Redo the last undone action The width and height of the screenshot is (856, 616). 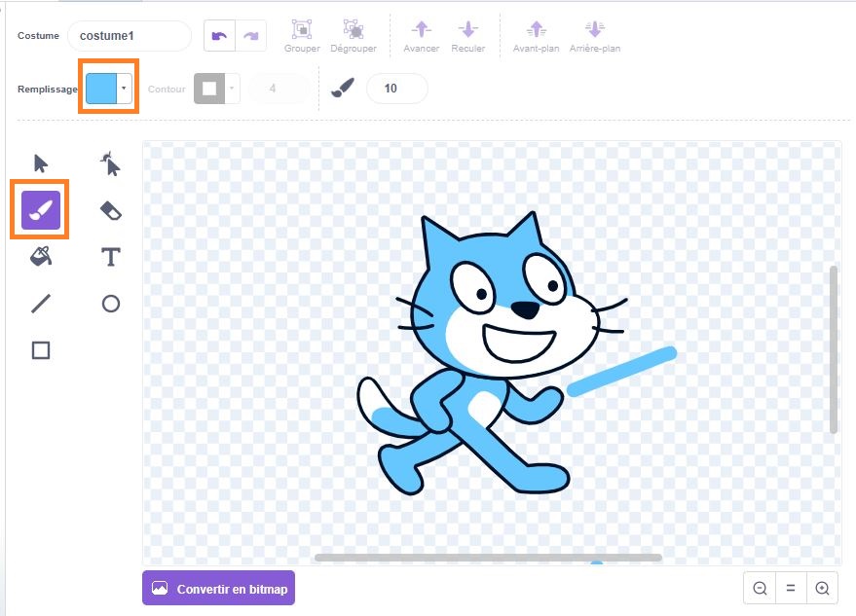point(251,36)
